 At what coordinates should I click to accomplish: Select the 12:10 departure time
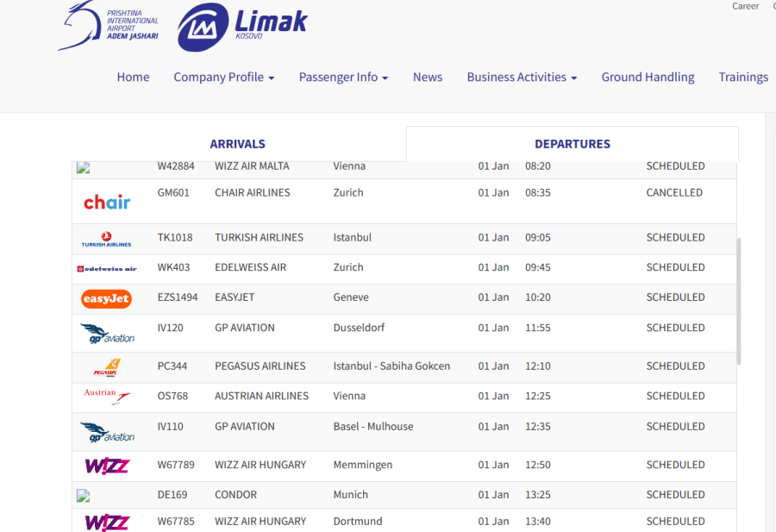click(537, 366)
